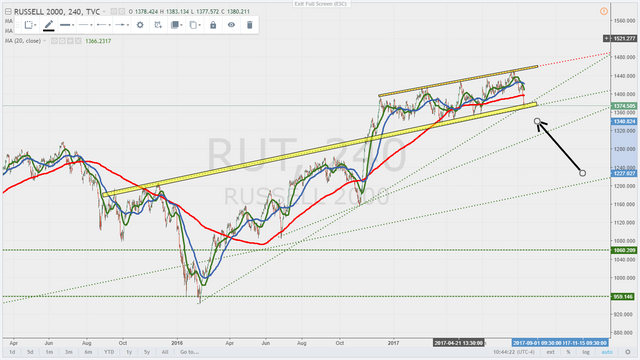This screenshot has height=360, width=640.
Task: Toggle log scale
Action: (586, 352)
